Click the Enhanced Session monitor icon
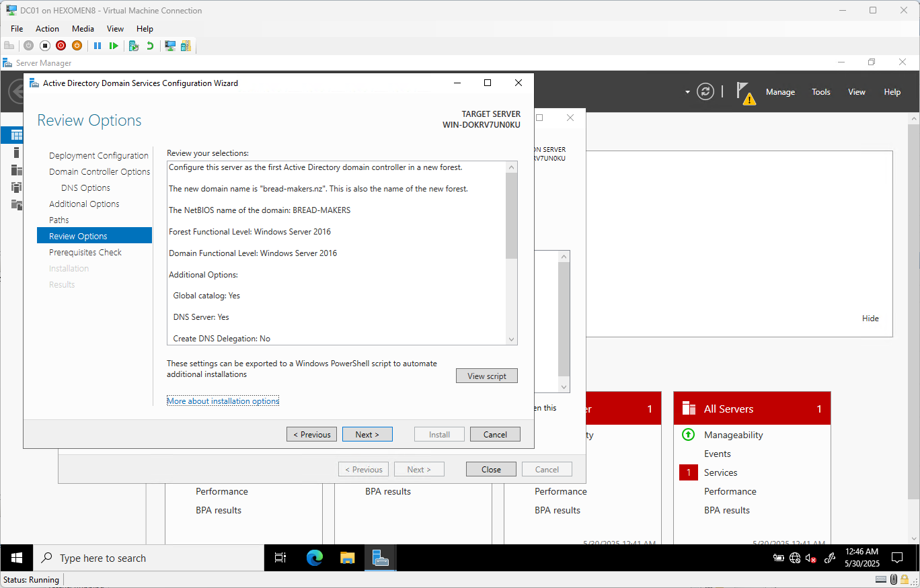The width and height of the screenshot is (920, 588). (x=170, y=46)
